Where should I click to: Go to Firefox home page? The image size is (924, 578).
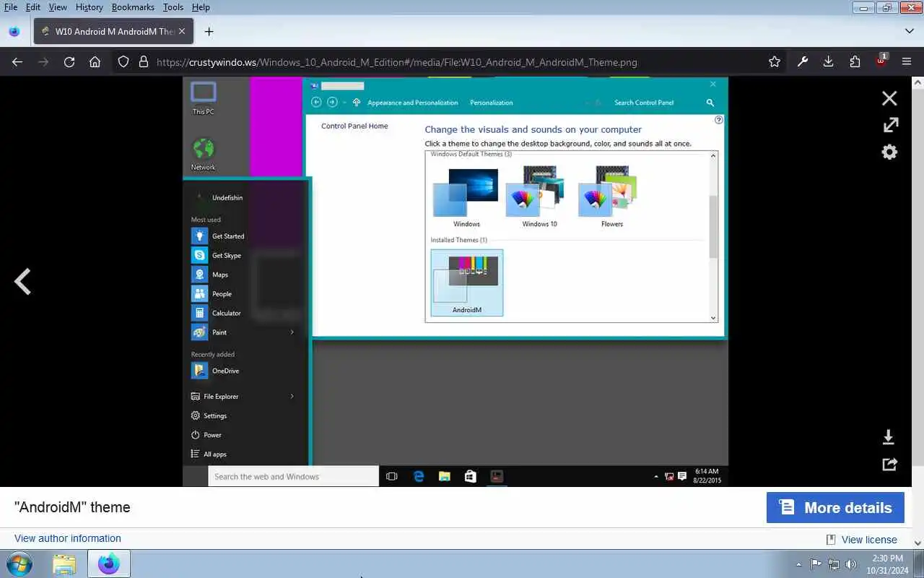click(95, 62)
